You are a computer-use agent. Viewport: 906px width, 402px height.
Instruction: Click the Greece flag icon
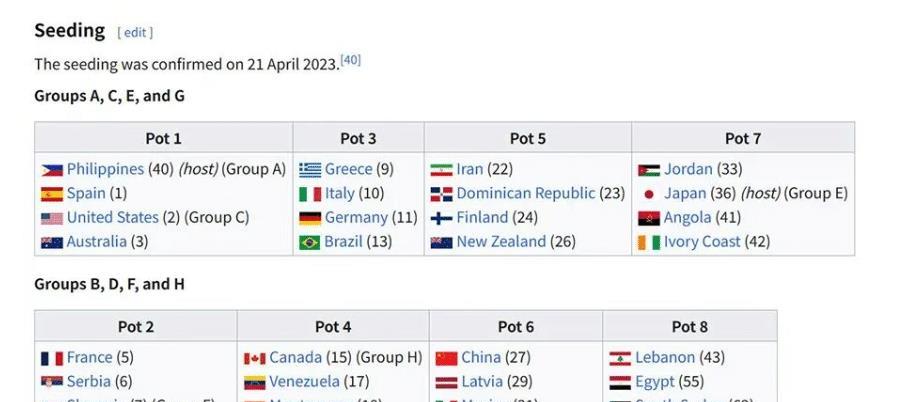click(310, 170)
